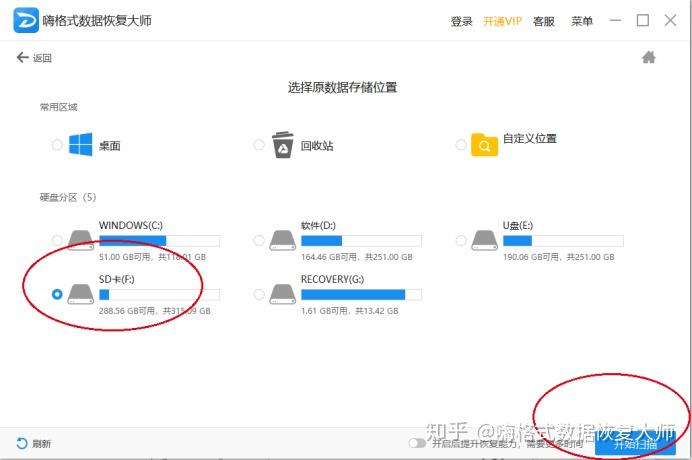
Task: Click the U盘(E:) usage bar
Action: [x=563, y=241]
